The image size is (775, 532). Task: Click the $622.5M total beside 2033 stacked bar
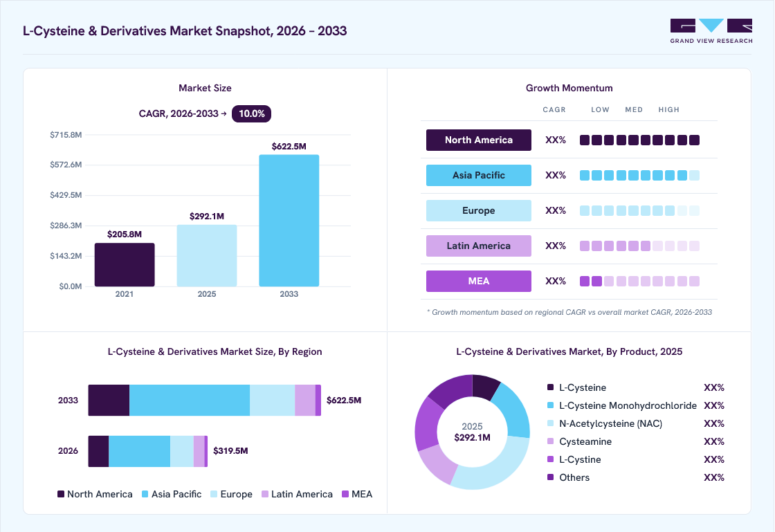(x=343, y=400)
